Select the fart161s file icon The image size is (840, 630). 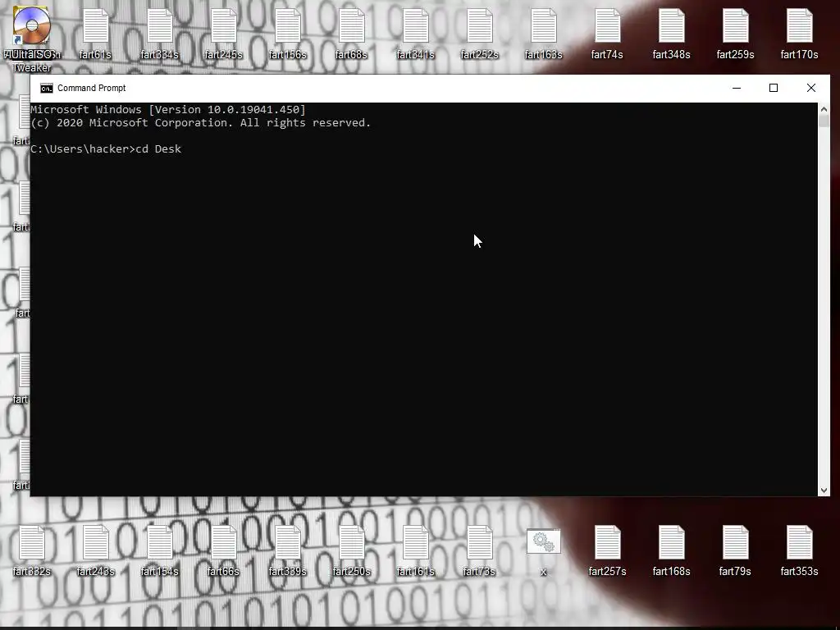(416, 543)
